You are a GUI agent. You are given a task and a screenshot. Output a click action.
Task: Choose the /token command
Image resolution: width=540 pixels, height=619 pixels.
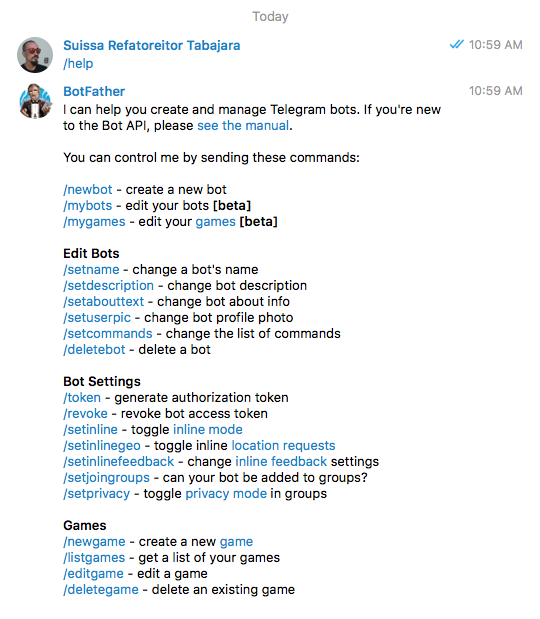pyautogui.click(x=82, y=398)
